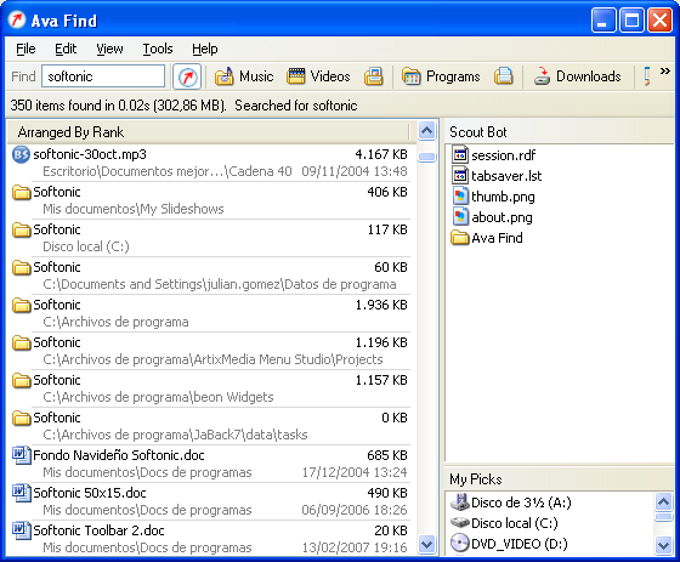This screenshot has height=562, width=680.
Task: Click the My Picks panel header
Action: pos(559,479)
